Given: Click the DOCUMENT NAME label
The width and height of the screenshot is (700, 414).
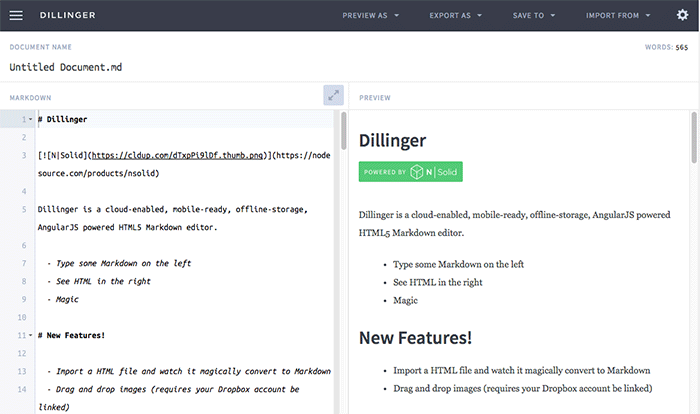Looking at the screenshot, I should [41, 47].
